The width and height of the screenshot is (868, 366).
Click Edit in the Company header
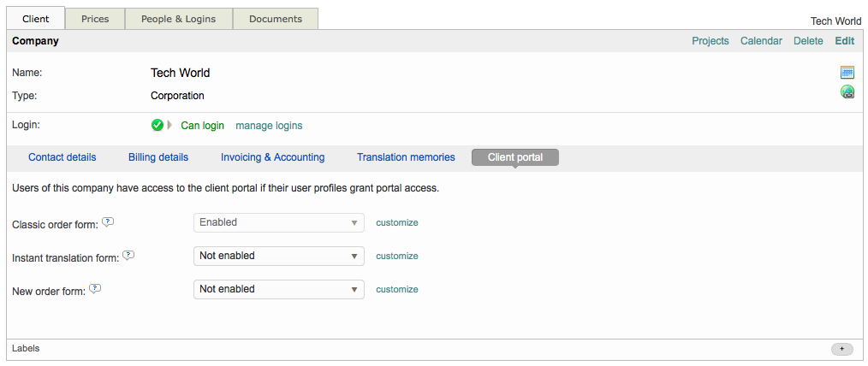(x=844, y=41)
